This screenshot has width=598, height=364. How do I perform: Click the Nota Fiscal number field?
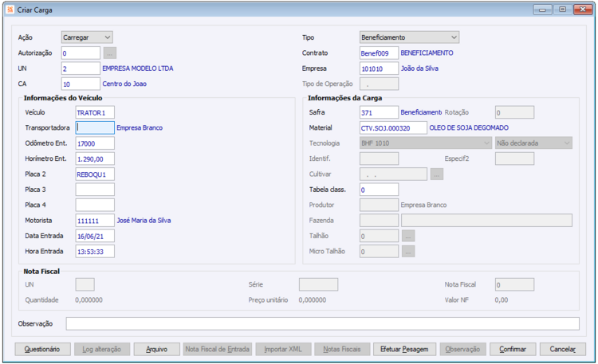coord(514,284)
